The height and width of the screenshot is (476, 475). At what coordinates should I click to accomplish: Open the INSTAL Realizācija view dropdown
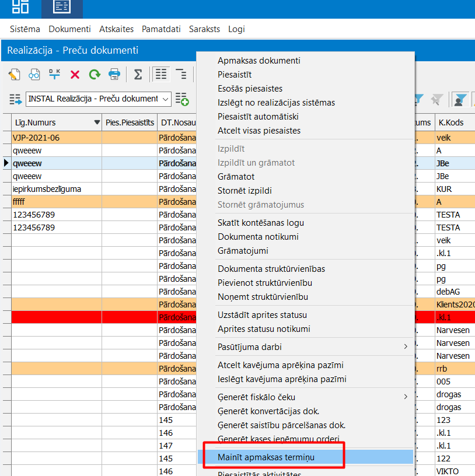166,99
